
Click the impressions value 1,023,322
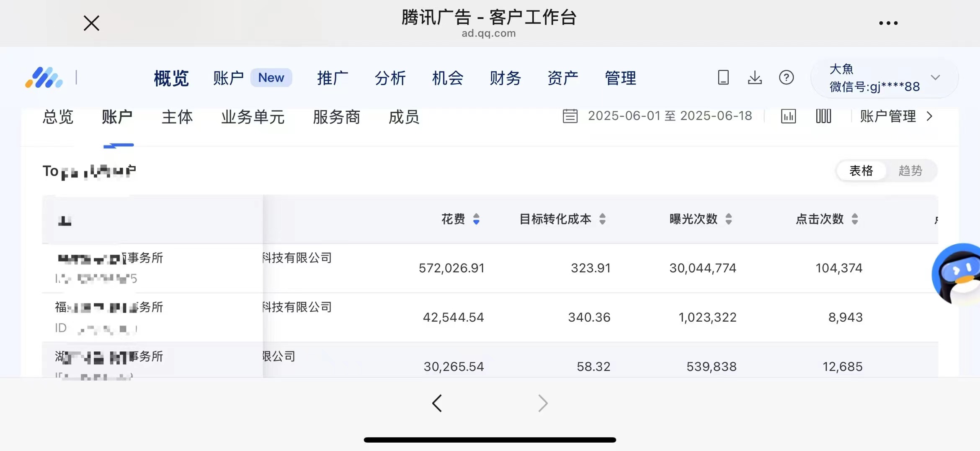click(707, 317)
